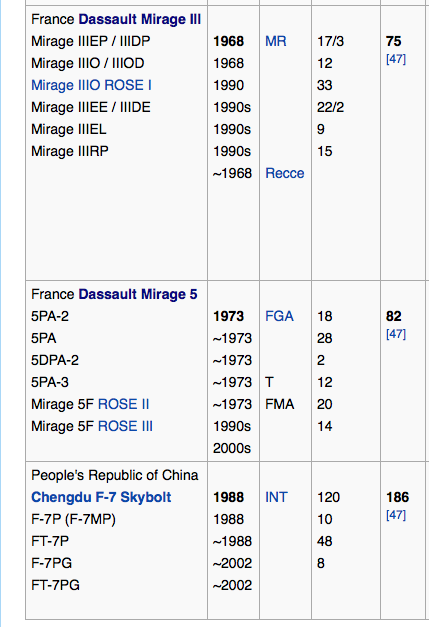
Task: Click the F-7PG variant text
Action: click(x=52, y=563)
